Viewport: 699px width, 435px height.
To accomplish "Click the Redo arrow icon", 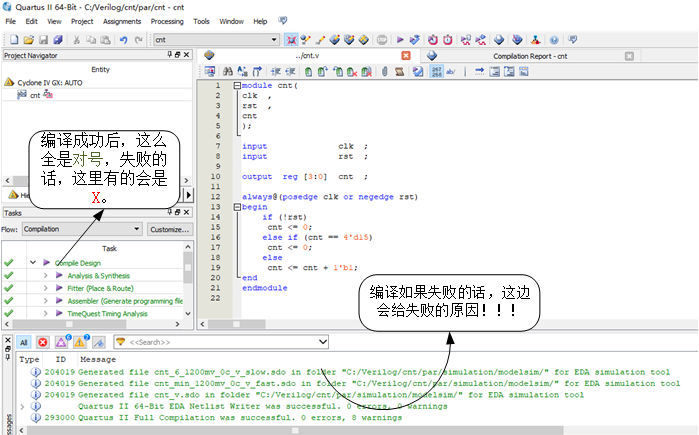I will pos(139,40).
